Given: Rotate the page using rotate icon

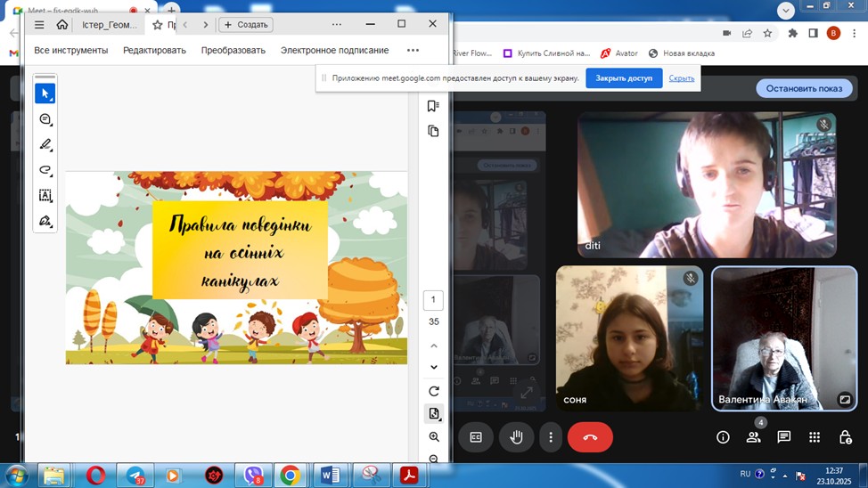Looking at the screenshot, I should click(434, 391).
